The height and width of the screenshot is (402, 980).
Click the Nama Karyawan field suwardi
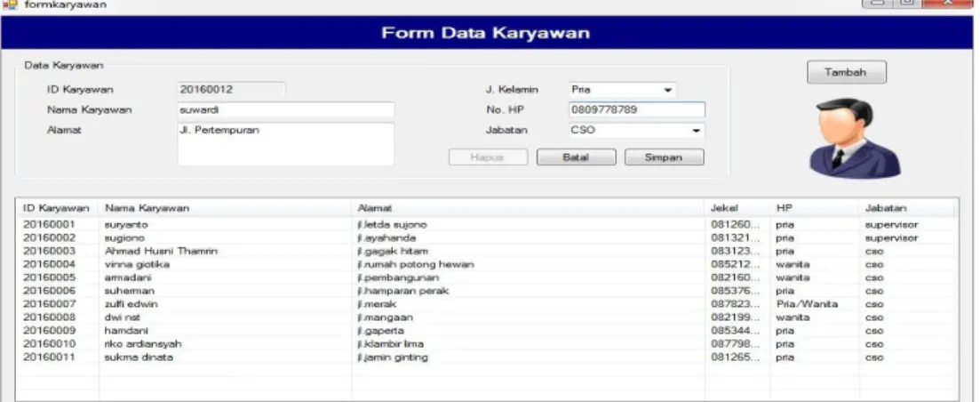point(285,110)
